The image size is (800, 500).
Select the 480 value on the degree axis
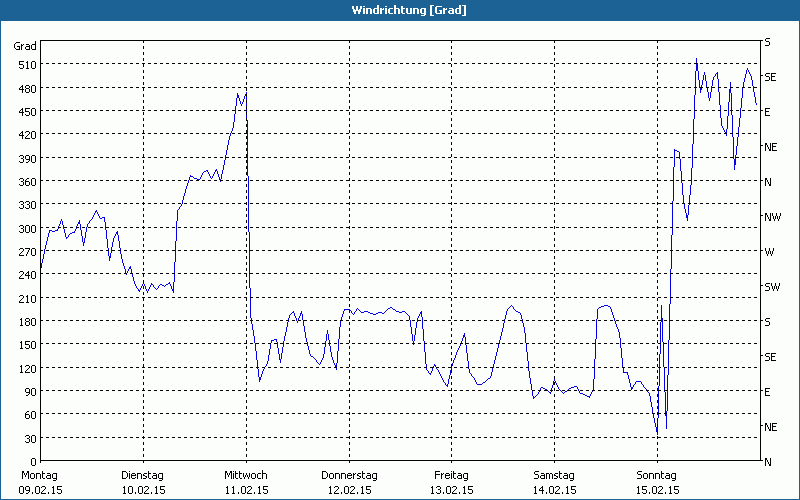28,89
